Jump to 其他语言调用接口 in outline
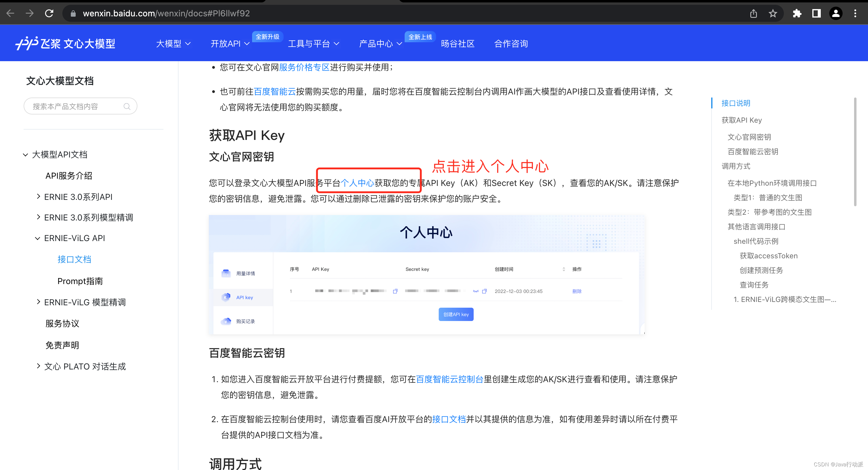Viewport: 868px width, 470px height. [756, 227]
